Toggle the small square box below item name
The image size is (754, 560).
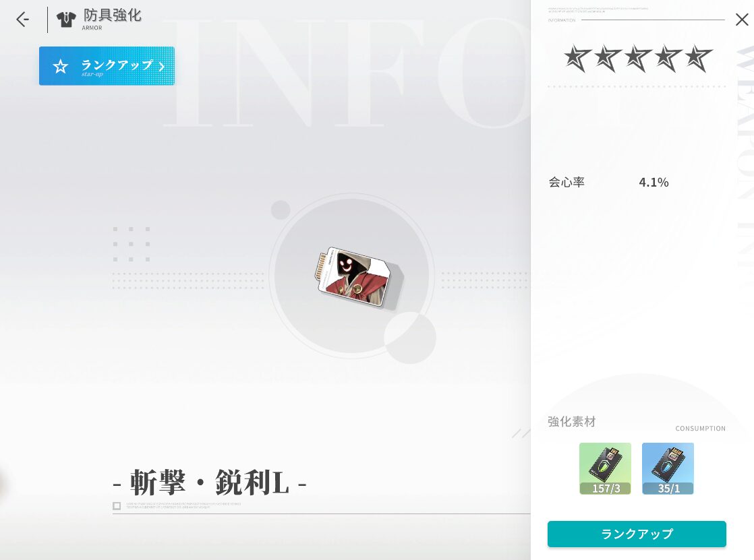click(117, 505)
